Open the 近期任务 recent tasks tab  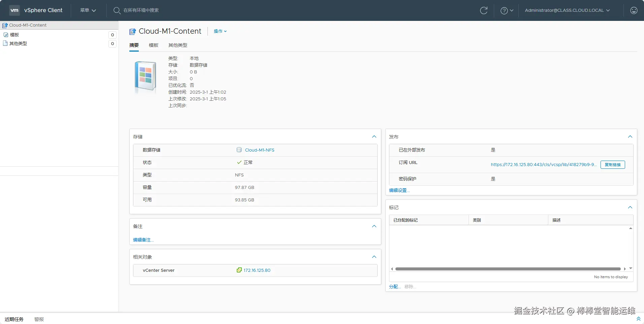coord(14,319)
